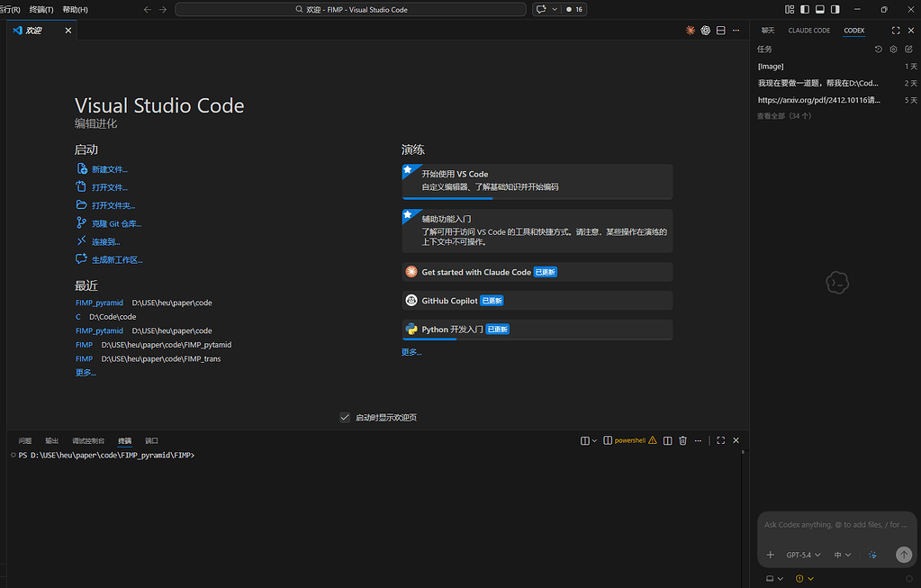The image size is (921, 588).
Task: Switch to the 聊天 tab
Action: [x=768, y=31]
